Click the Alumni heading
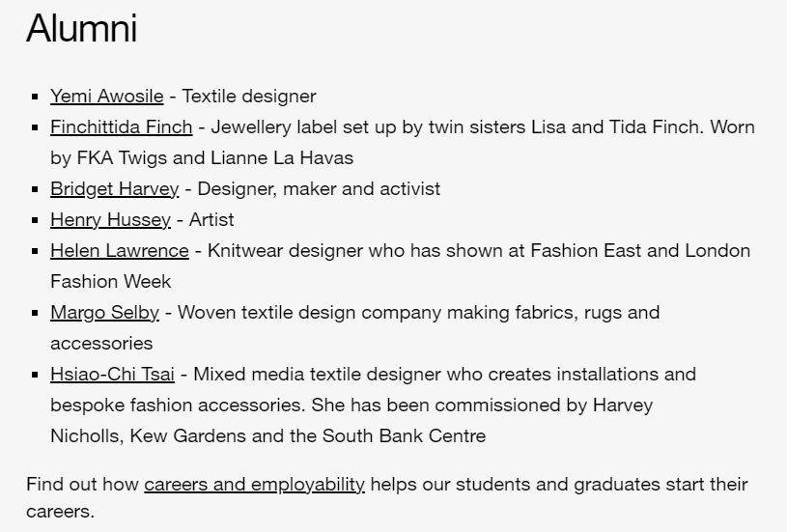This screenshot has width=787, height=532. (81, 28)
